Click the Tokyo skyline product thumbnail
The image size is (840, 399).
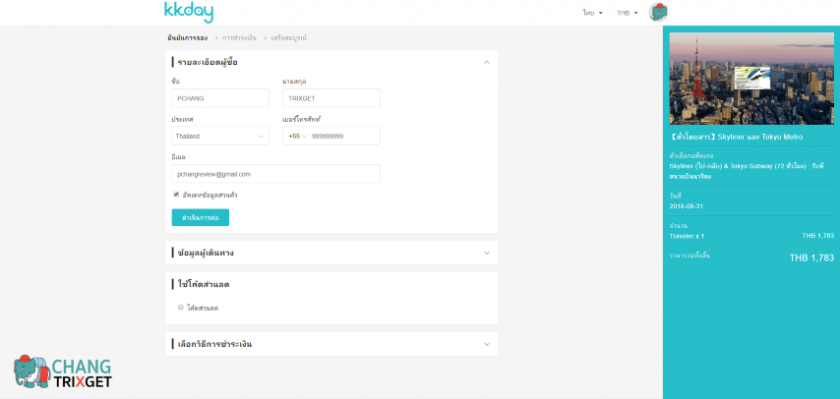point(752,78)
